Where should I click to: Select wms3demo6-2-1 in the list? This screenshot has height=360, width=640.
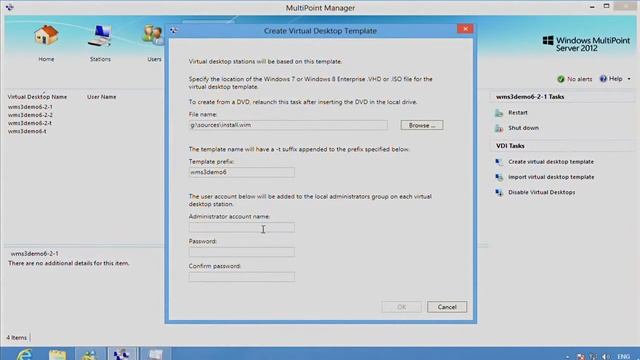pyautogui.click(x=30, y=107)
